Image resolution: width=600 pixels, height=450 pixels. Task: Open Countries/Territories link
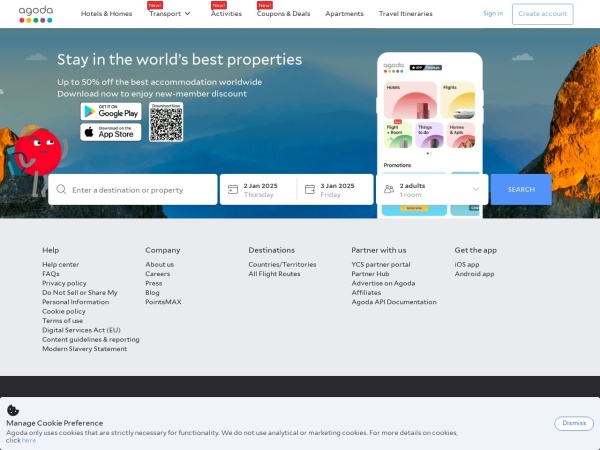(282, 264)
